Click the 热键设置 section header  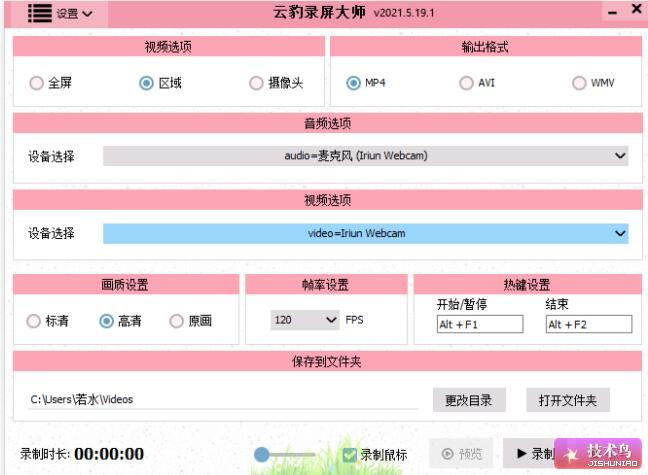[x=527, y=284]
